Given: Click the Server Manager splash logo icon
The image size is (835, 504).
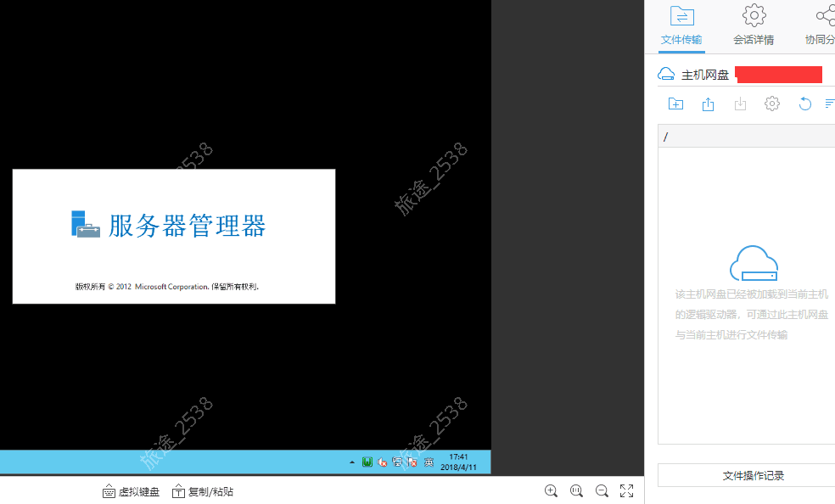Looking at the screenshot, I should [85, 224].
